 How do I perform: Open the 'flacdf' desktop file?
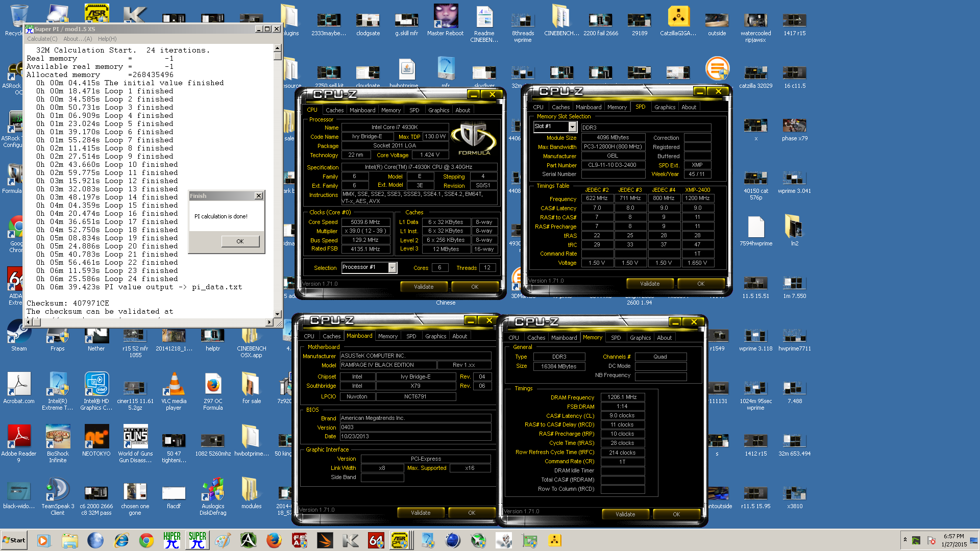pyautogui.click(x=174, y=497)
